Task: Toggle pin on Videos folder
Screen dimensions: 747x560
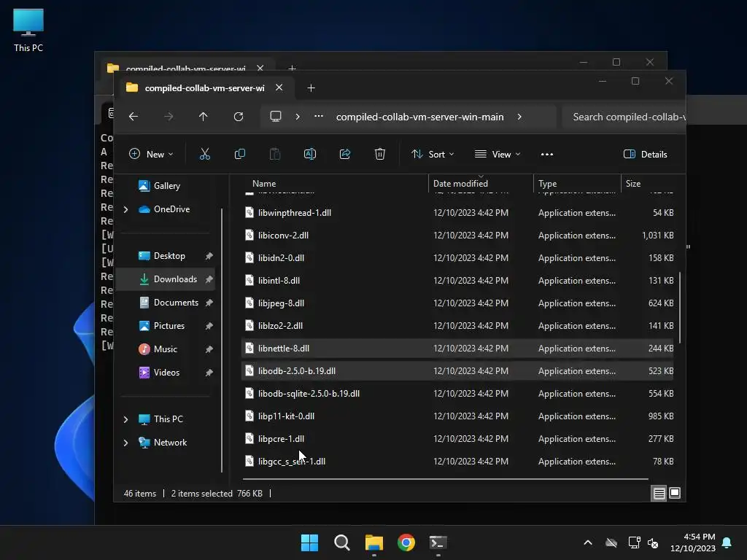Action: [209, 373]
